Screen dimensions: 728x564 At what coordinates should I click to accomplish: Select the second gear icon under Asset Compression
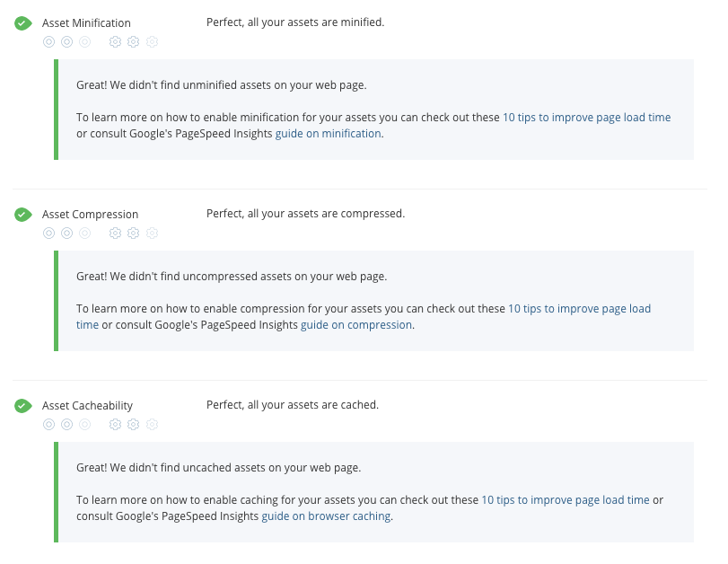(133, 233)
